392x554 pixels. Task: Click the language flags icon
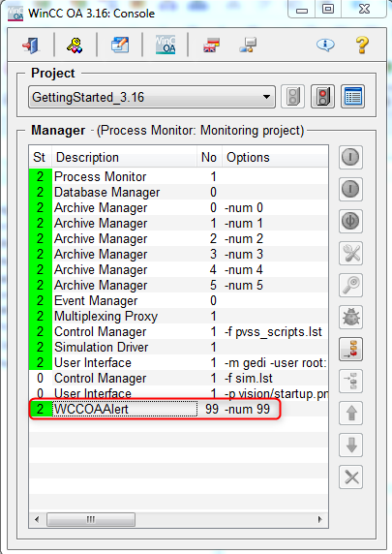211,45
